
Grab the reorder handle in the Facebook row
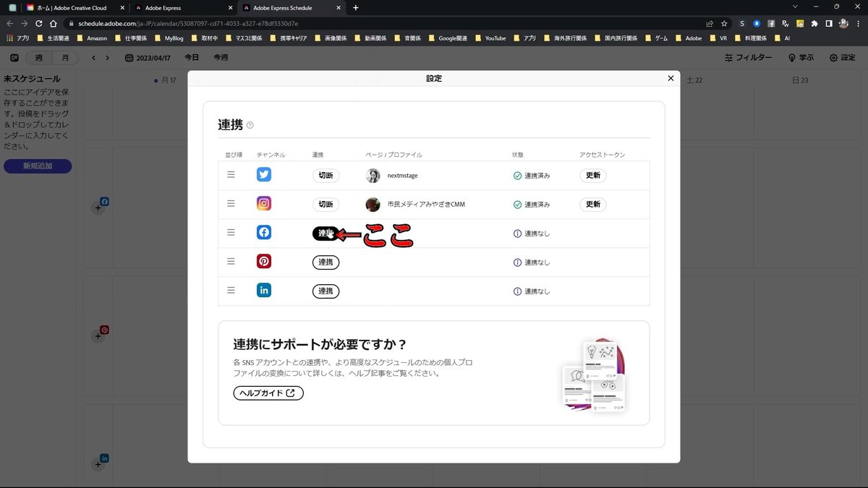231,233
